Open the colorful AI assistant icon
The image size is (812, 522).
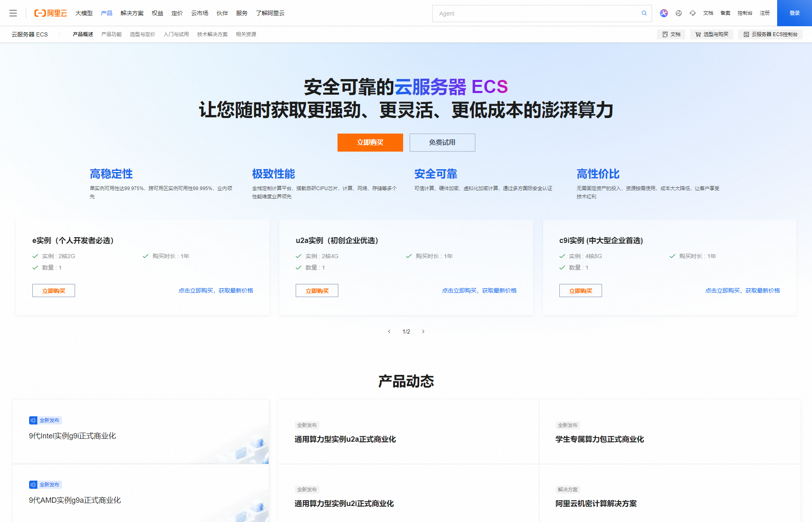click(664, 13)
